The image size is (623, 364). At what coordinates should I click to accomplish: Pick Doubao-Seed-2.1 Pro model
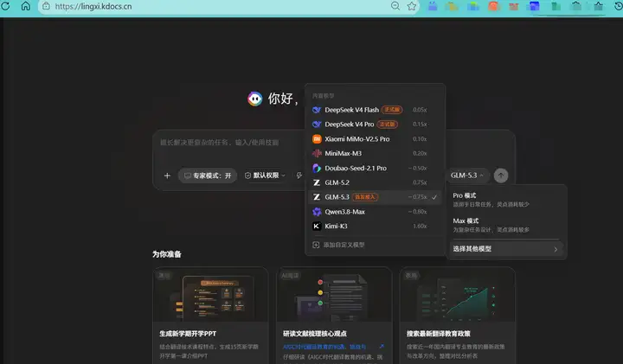(x=375, y=168)
